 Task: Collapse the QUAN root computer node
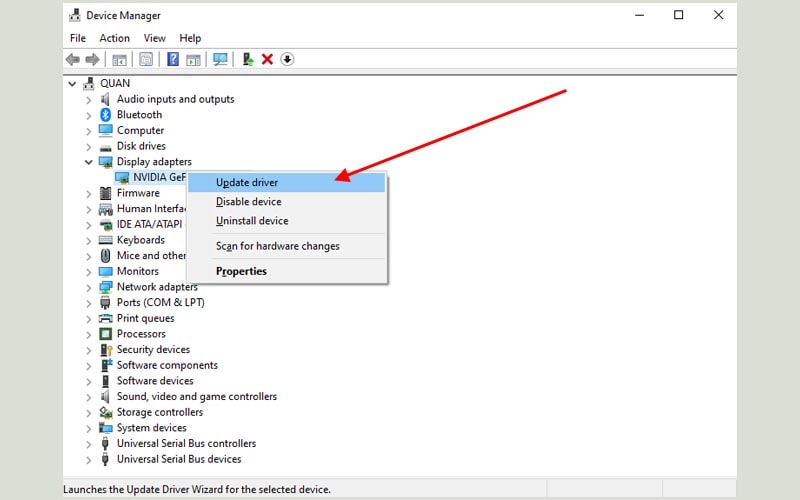click(73, 84)
